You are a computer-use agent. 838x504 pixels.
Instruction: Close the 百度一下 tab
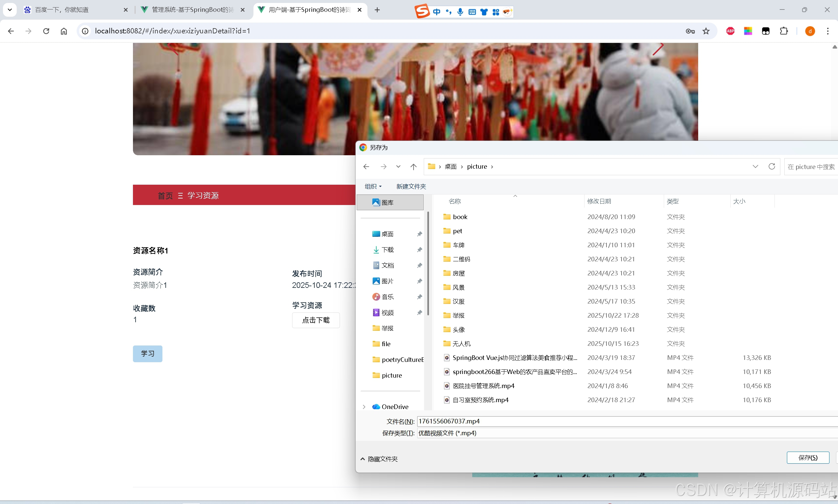tap(126, 10)
